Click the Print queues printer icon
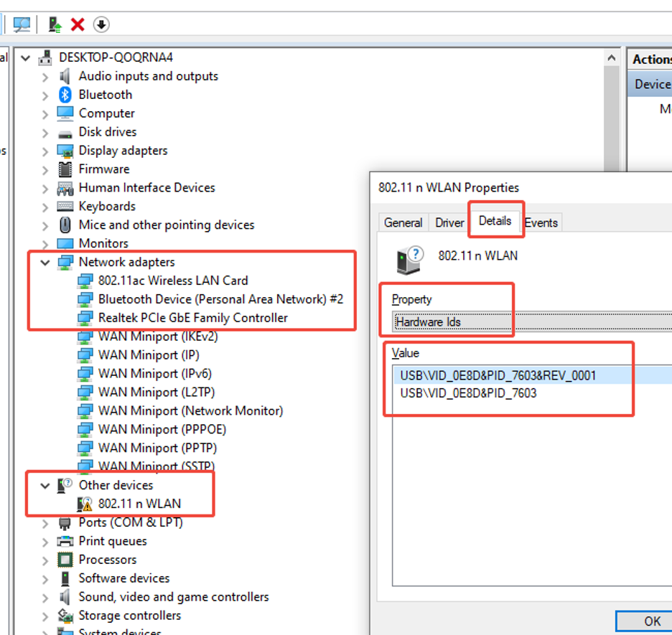This screenshot has height=635, width=672. click(65, 541)
